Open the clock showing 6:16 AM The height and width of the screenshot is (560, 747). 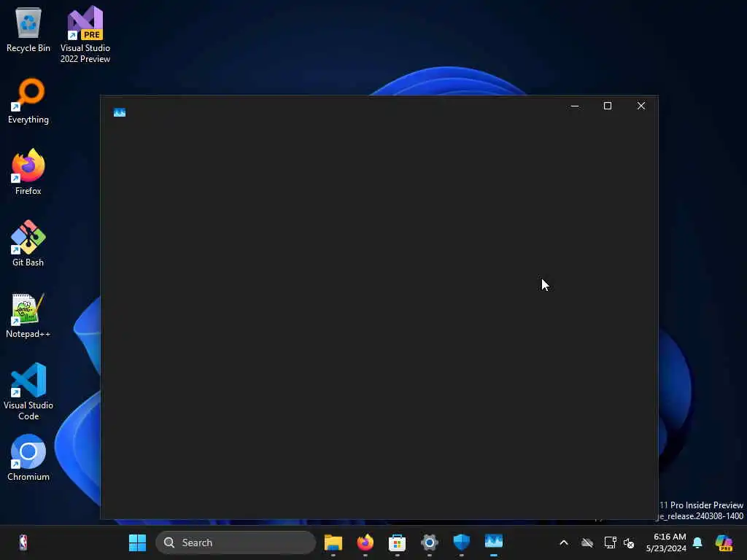click(x=666, y=542)
